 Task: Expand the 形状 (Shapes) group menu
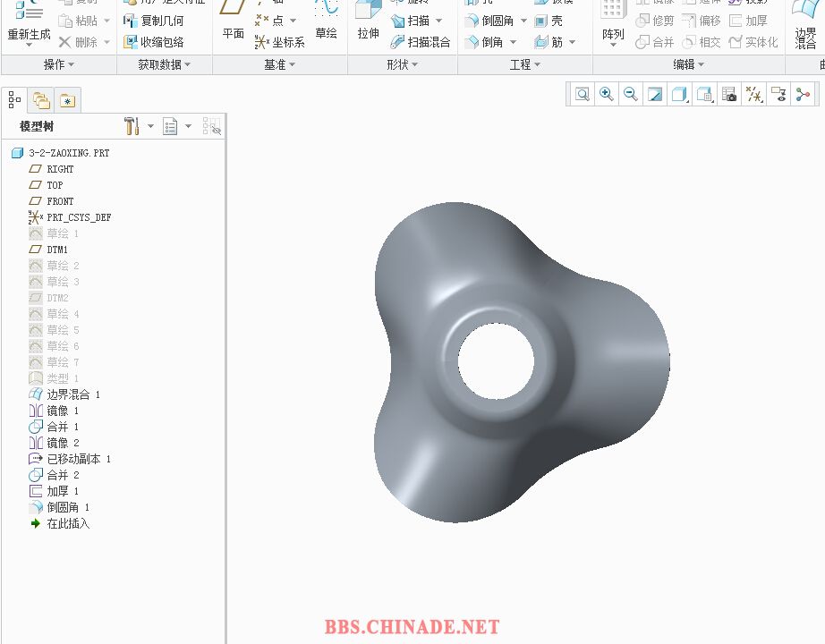click(402, 64)
